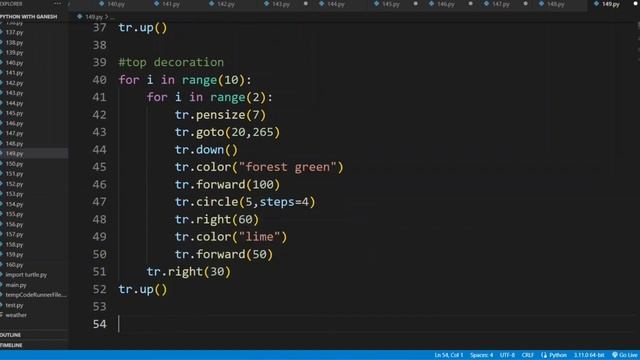Click the Python language icon in the status bar

[x=544, y=355]
